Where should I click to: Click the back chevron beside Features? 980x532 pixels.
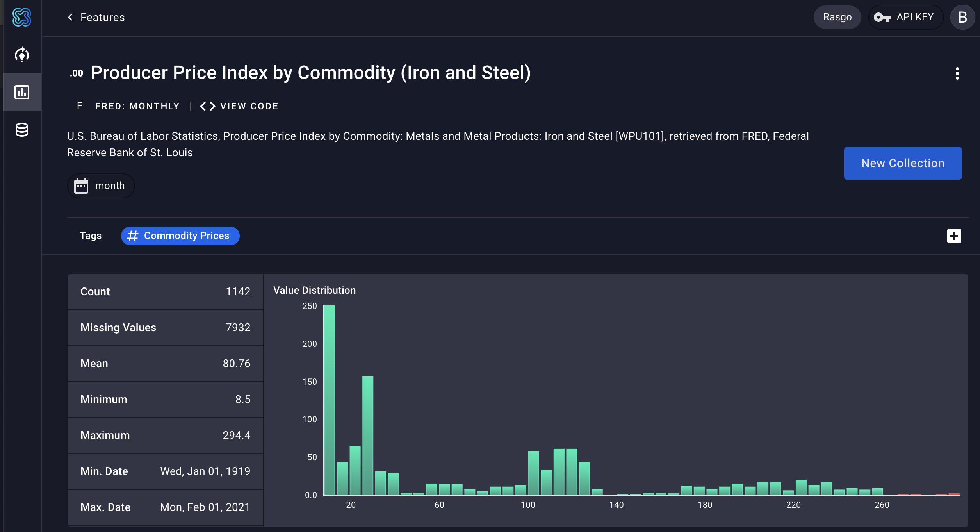(x=70, y=17)
